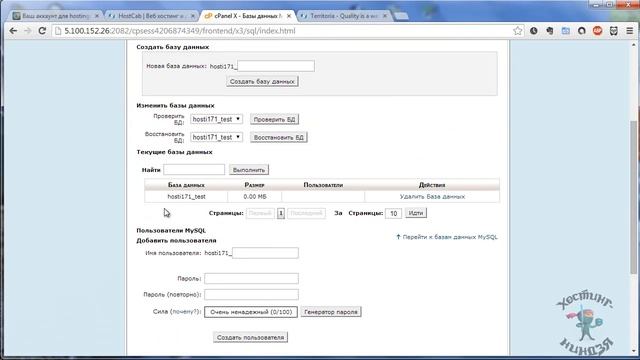
Task: Click the scrollbar down arrow
Action: click(633, 351)
